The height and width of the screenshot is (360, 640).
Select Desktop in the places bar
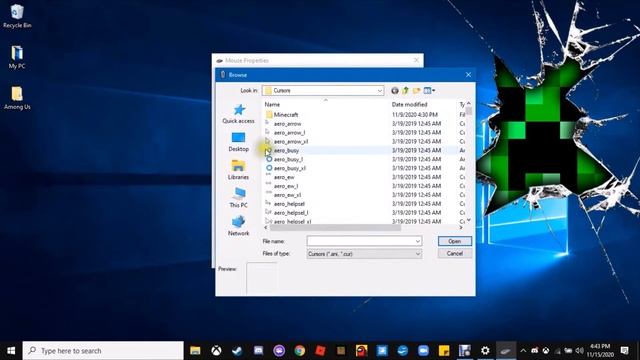[x=238, y=142]
